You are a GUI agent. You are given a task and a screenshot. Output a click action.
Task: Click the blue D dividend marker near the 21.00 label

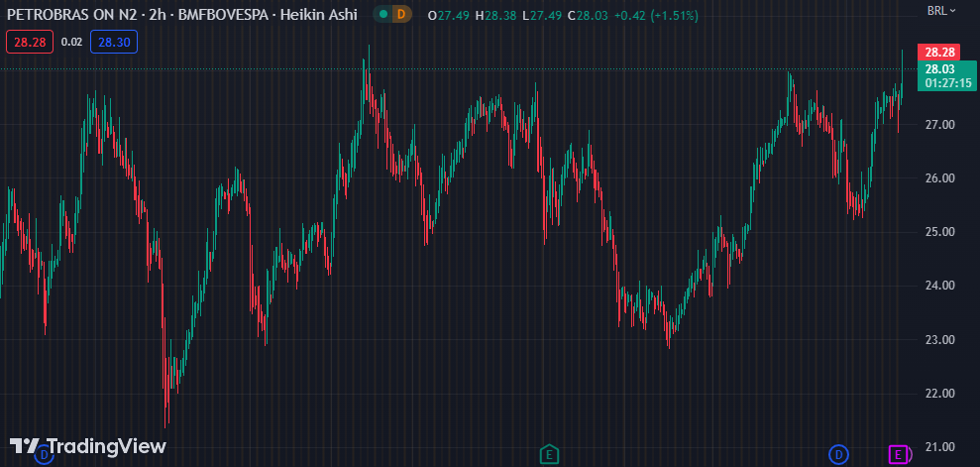coord(838,454)
